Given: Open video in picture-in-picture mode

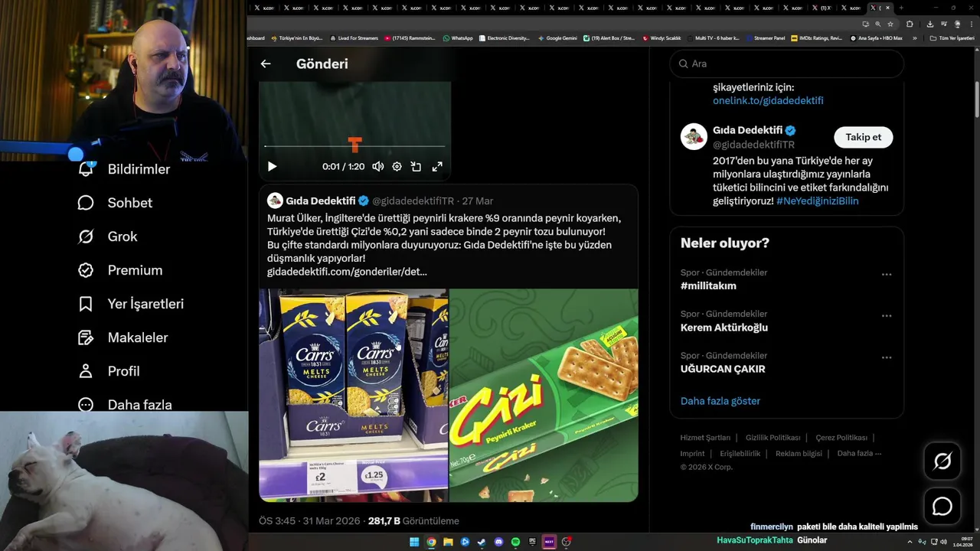Looking at the screenshot, I should (x=416, y=166).
